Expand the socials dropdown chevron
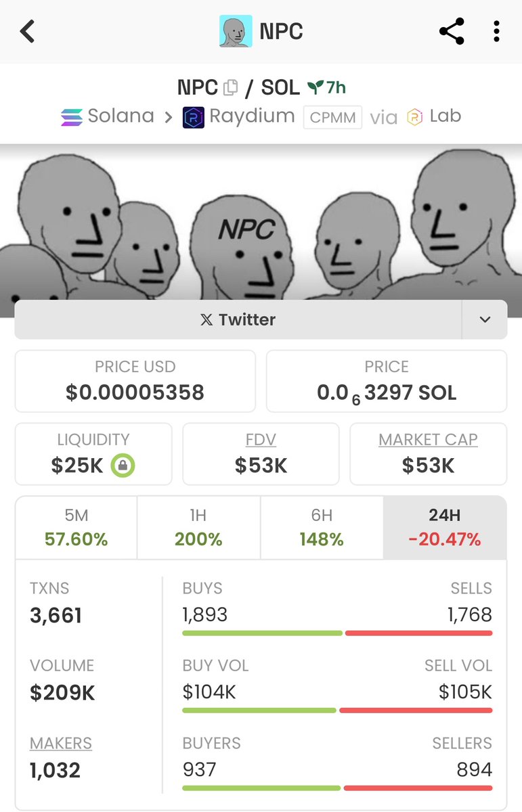Viewport: 522px width, 812px height. tap(485, 319)
